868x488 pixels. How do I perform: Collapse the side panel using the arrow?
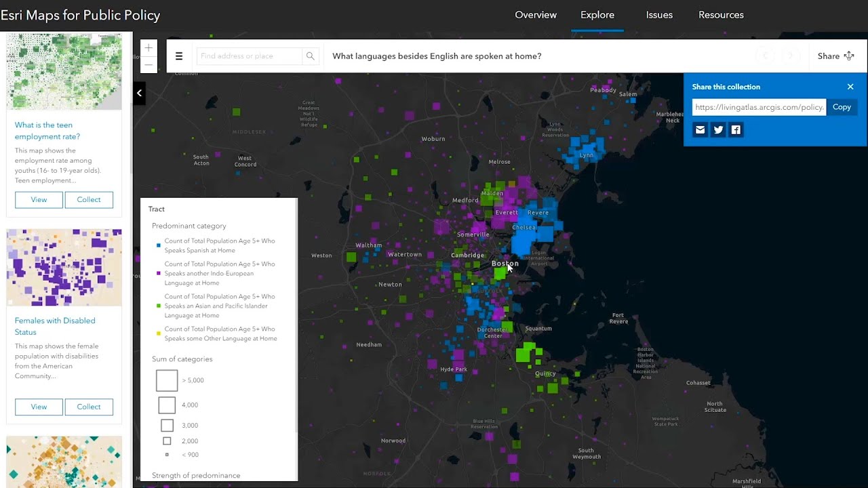[139, 93]
